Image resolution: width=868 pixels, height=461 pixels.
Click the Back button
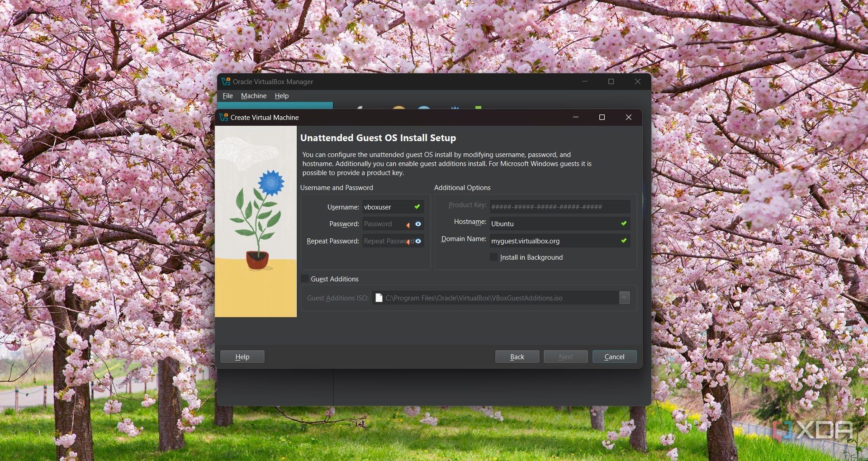517,356
